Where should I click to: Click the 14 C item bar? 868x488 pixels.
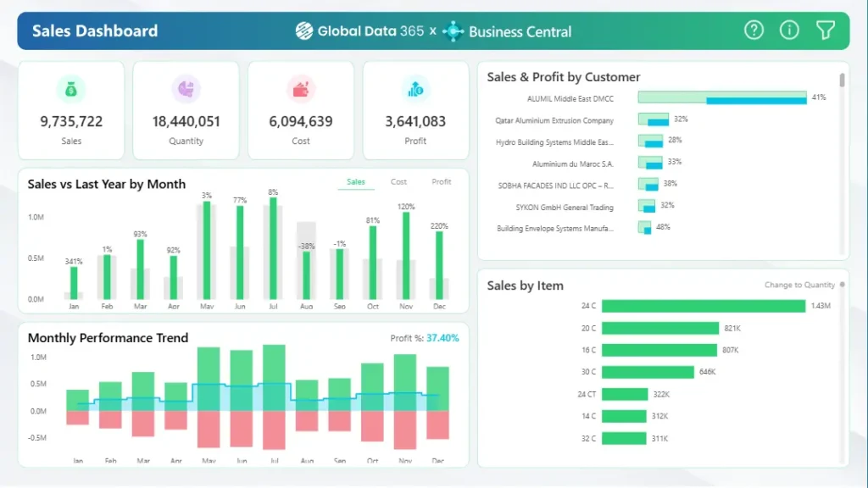point(624,416)
